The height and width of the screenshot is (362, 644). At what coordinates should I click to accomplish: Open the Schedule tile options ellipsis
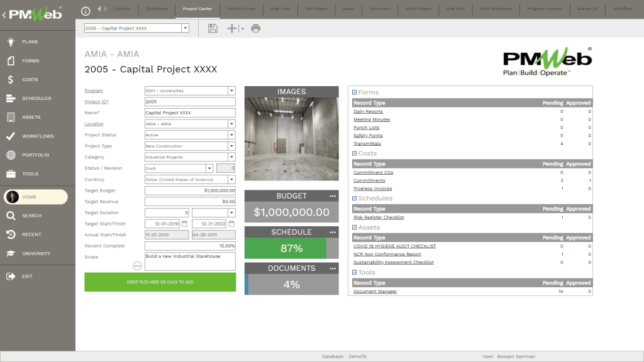pyautogui.click(x=333, y=233)
